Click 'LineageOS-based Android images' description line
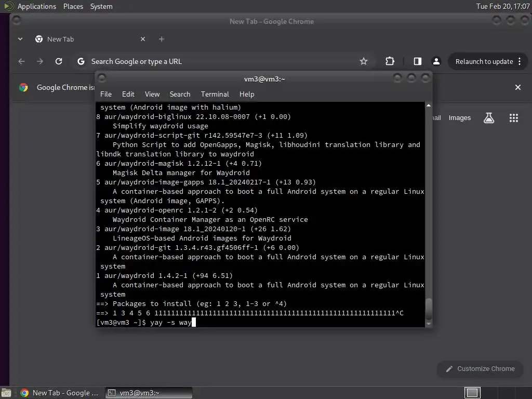Screen dimensions: 532x399 point(202,238)
